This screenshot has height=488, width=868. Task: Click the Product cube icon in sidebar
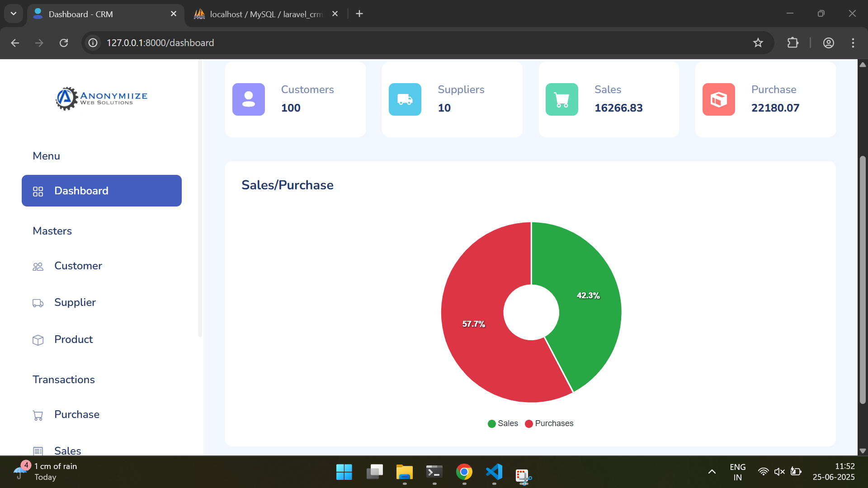pos(38,340)
